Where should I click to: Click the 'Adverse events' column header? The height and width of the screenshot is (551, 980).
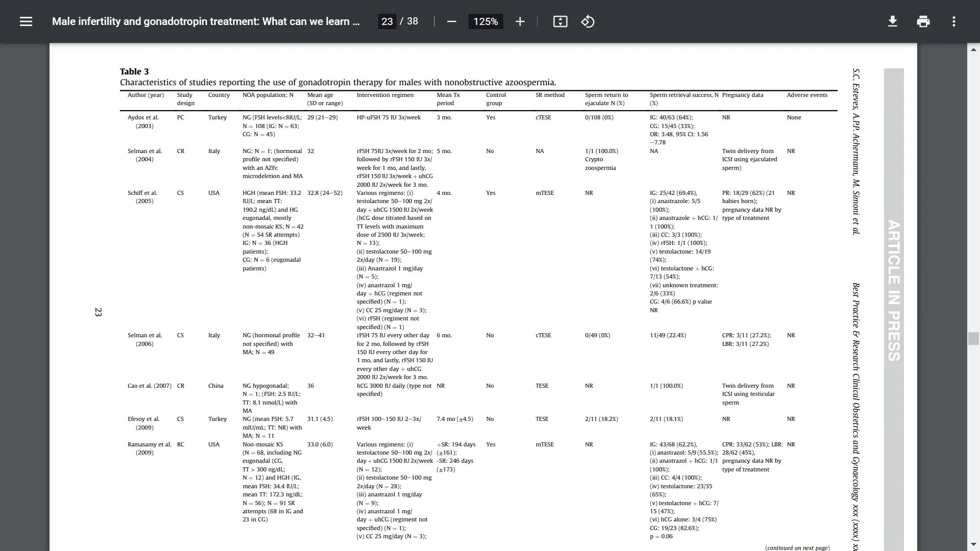coord(807,95)
